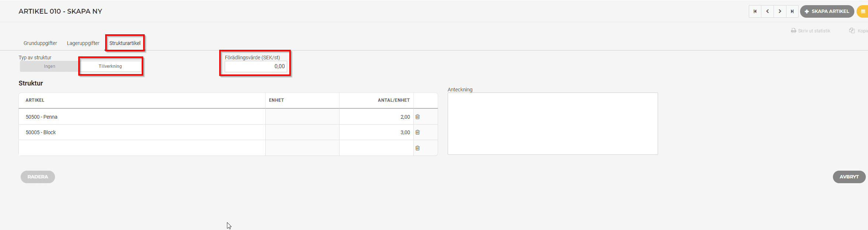
Task: Open the yellow hamburger menu
Action: [x=863, y=11]
